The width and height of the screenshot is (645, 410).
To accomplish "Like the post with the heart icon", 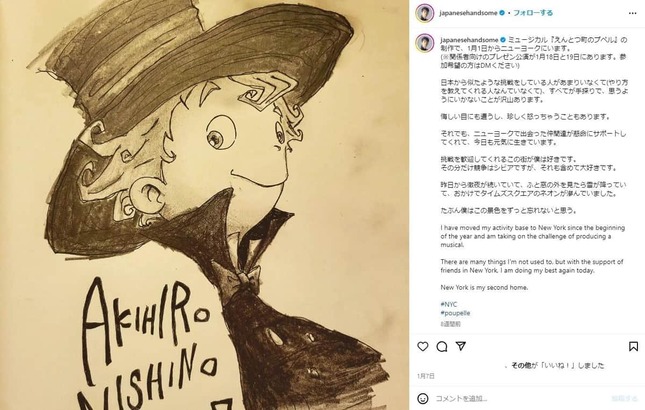I will pyautogui.click(x=422, y=346).
